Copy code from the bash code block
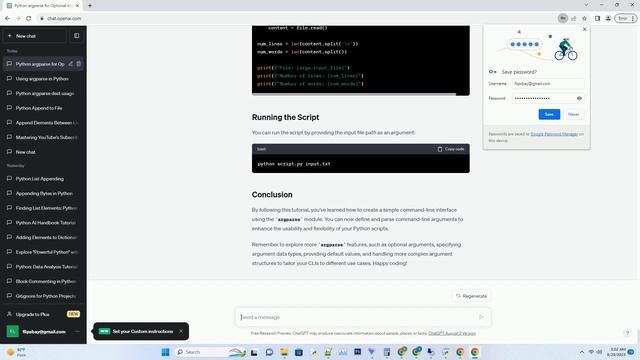The image size is (640, 360). coord(451,149)
